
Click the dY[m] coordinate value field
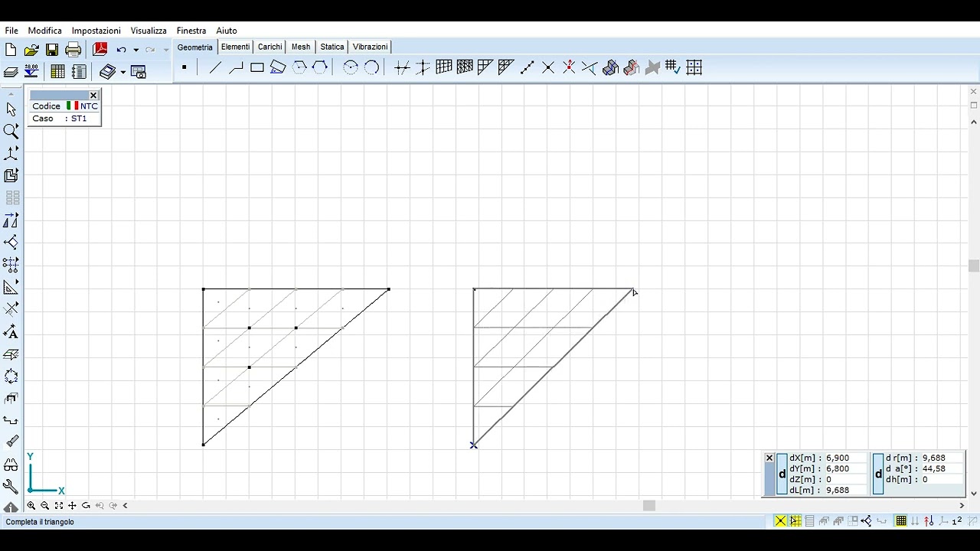(x=845, y=469)
